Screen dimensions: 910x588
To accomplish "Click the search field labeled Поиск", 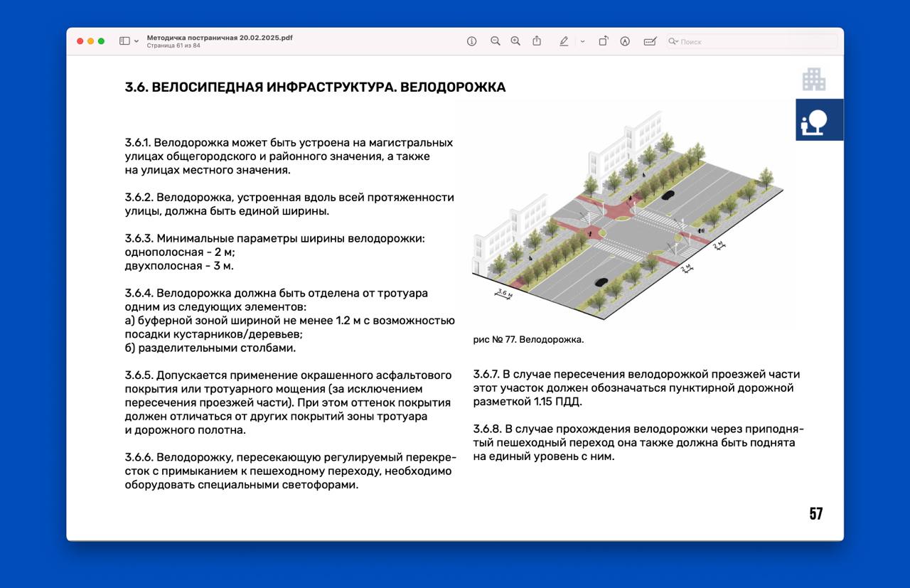I will pos(751,41).
